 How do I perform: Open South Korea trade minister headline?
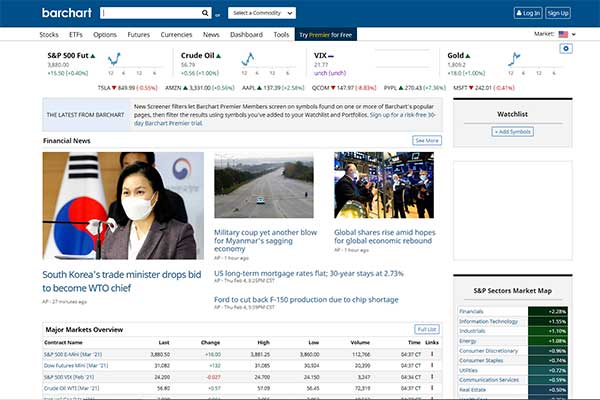pyautogui.click(x=122, y=281)
